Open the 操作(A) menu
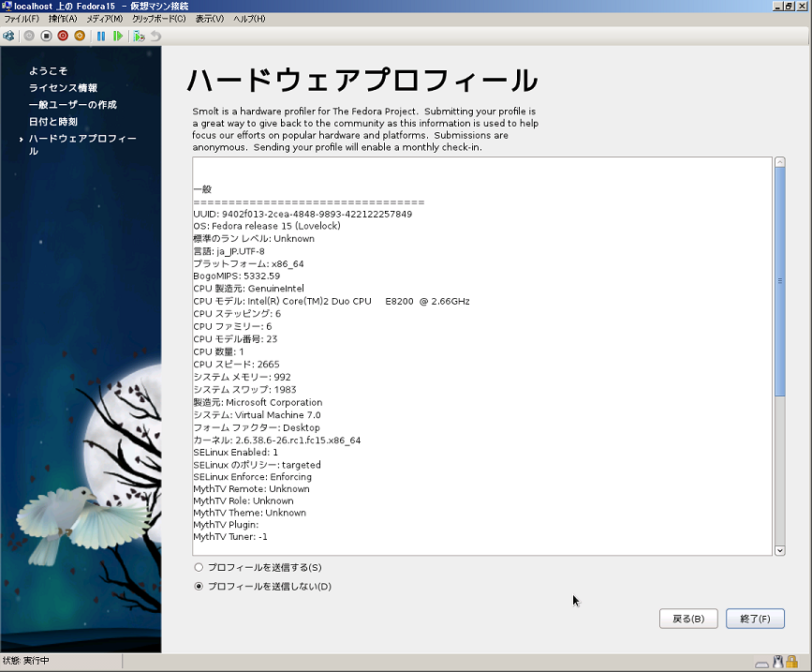Image resolution: width=812 pixels, height=672 pixels. click(64, 19)
